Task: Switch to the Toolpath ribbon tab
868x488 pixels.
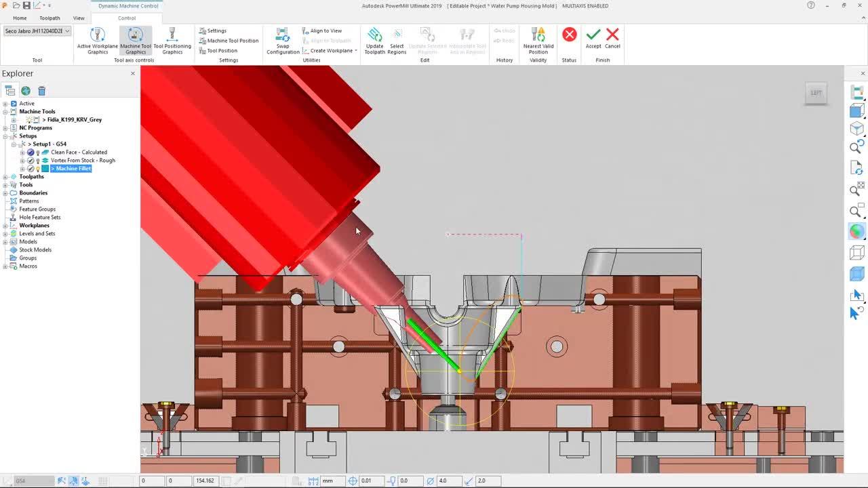Action: point(50,18)
